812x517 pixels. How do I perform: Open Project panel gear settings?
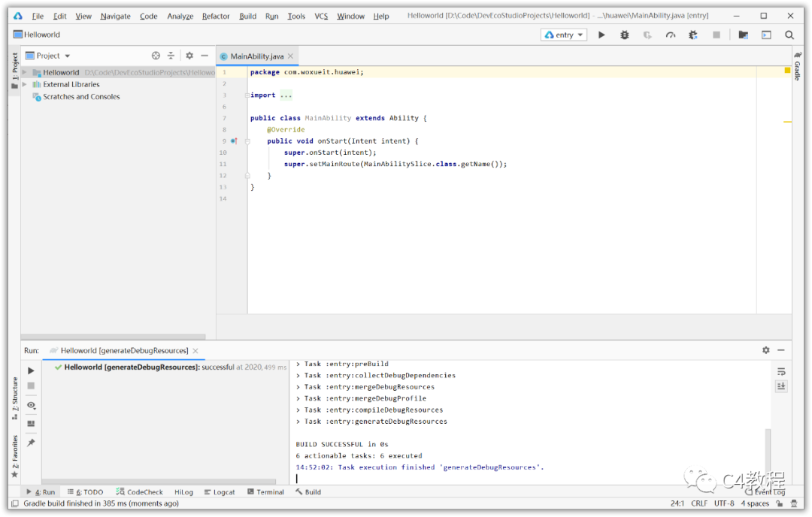pyautogui.click(x=189, y=56)
